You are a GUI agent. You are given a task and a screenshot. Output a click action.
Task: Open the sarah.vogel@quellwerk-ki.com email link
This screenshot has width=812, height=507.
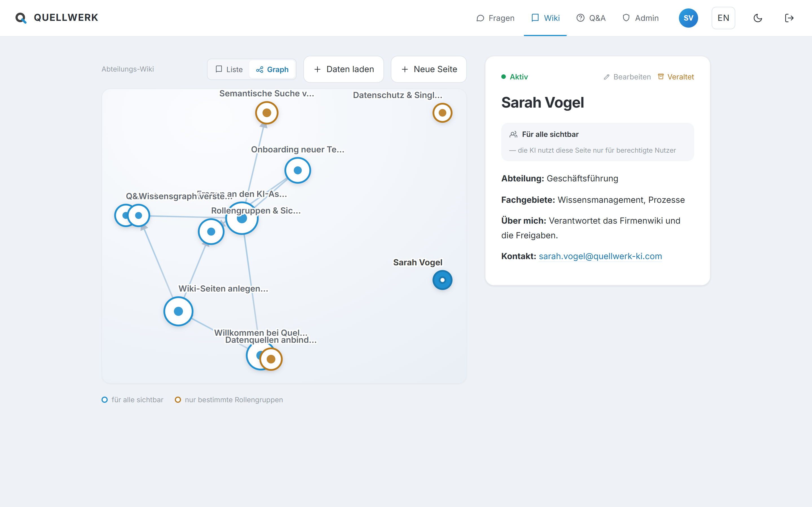(600, 256)
